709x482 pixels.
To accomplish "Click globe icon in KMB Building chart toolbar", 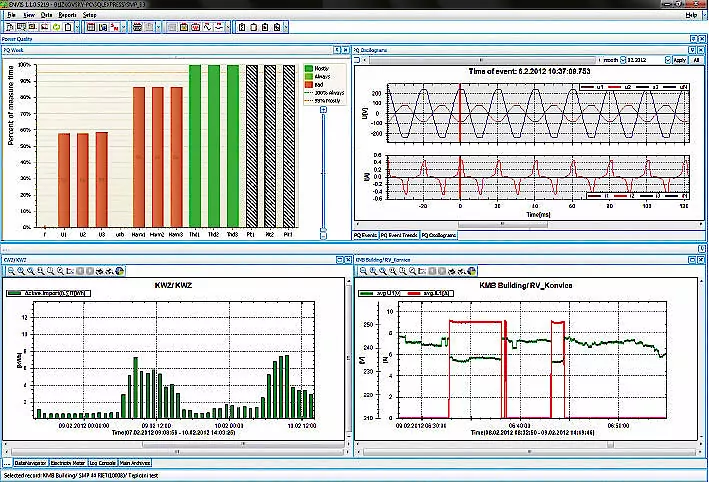I will (471, 270).
